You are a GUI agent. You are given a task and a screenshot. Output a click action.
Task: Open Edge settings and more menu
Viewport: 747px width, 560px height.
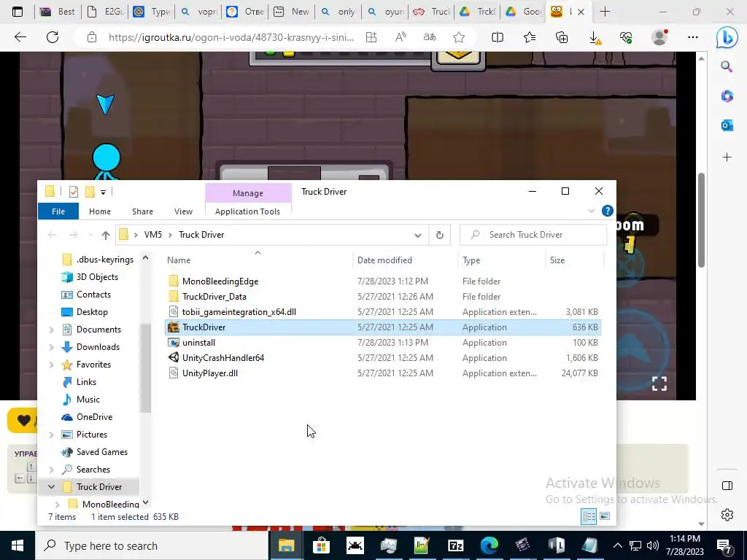tap(693, 37)
